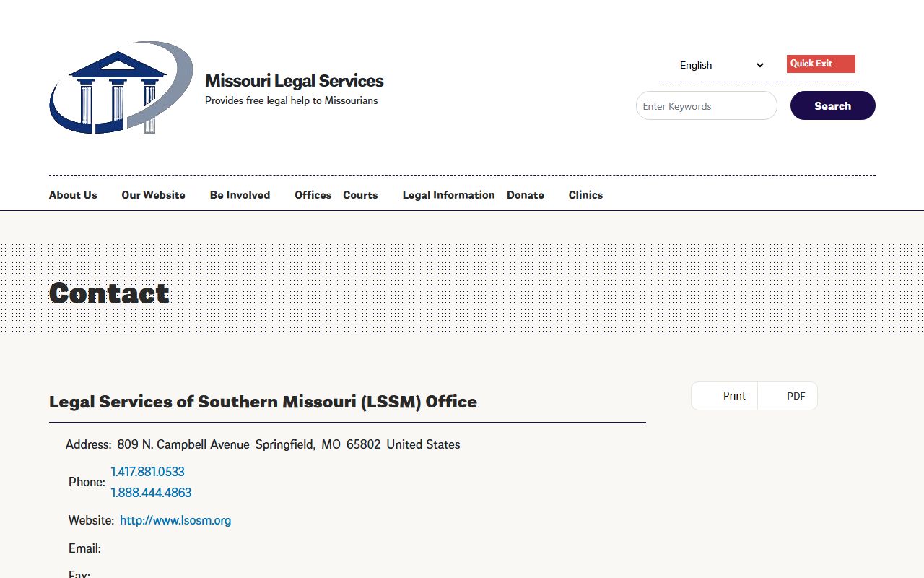Click the 'Provides free legal help to Missourians' tagline
Viewport: 924px width, 578px height.
(x=292, y=100)
